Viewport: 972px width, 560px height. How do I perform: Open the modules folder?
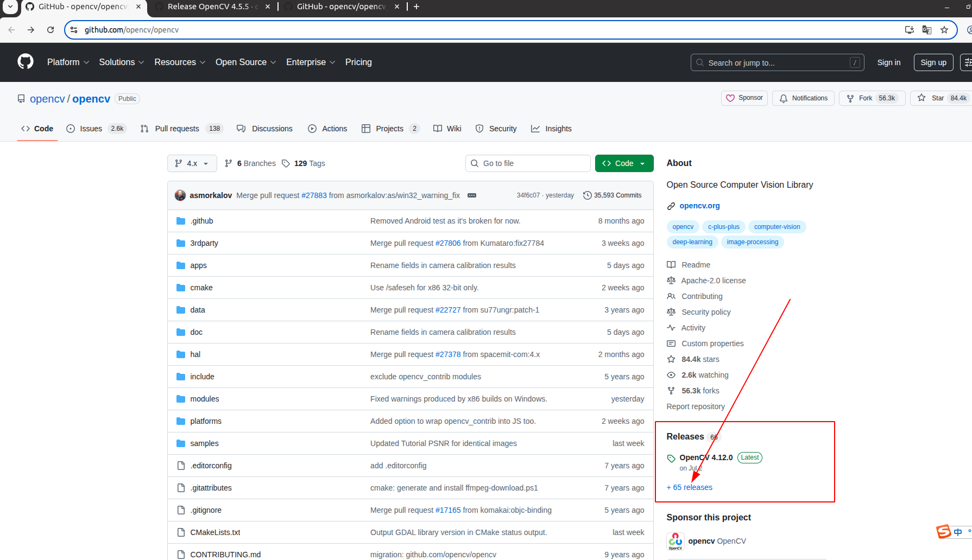(205, 399)
